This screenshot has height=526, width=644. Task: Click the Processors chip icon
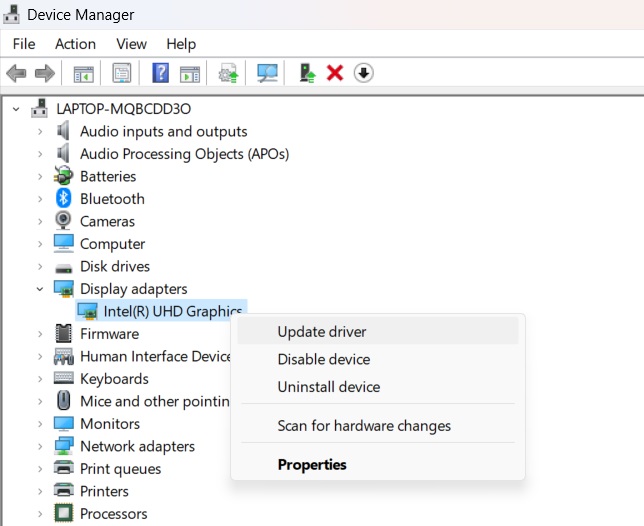[63, 513]
